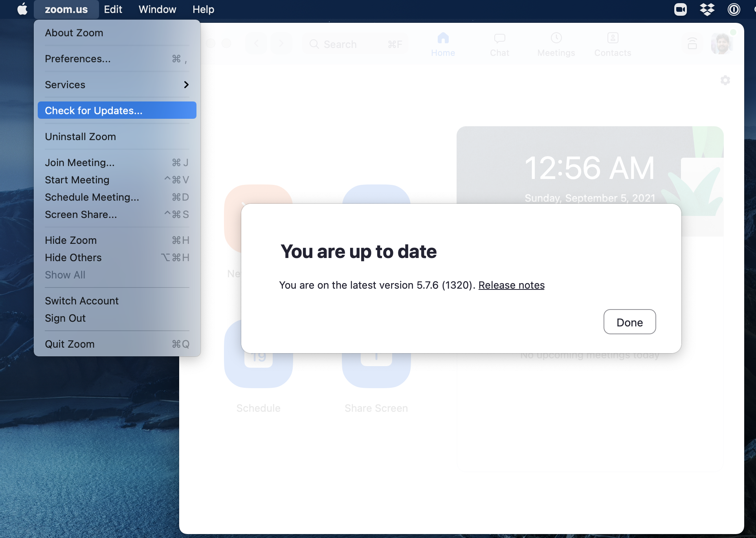
Task: Open the Help menu
Action: [x=203, y=9]
